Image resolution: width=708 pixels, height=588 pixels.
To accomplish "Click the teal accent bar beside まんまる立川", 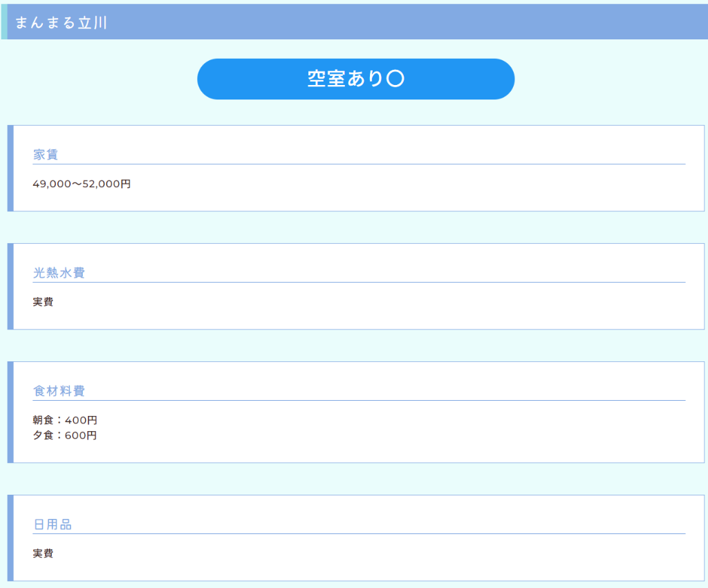I will pyautogui.click(x=4, y=22).
